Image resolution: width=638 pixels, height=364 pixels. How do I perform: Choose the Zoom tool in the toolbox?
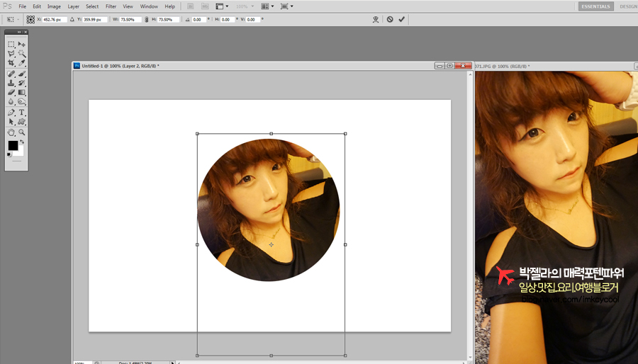click(22, 132)
